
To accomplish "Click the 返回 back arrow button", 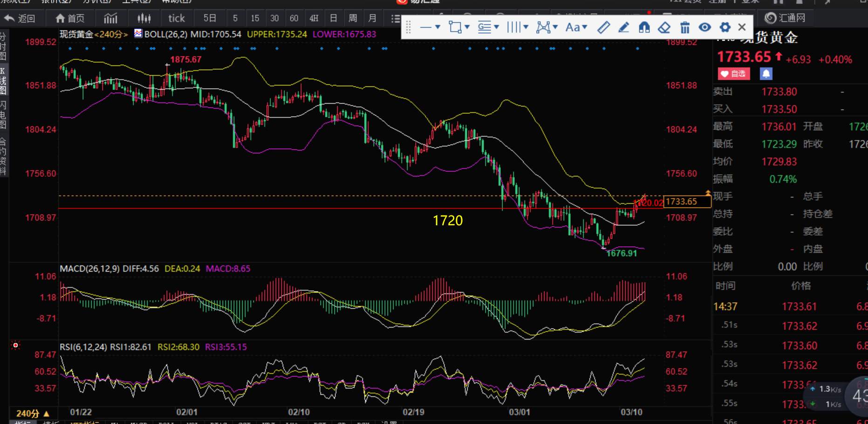I will 20,18.
